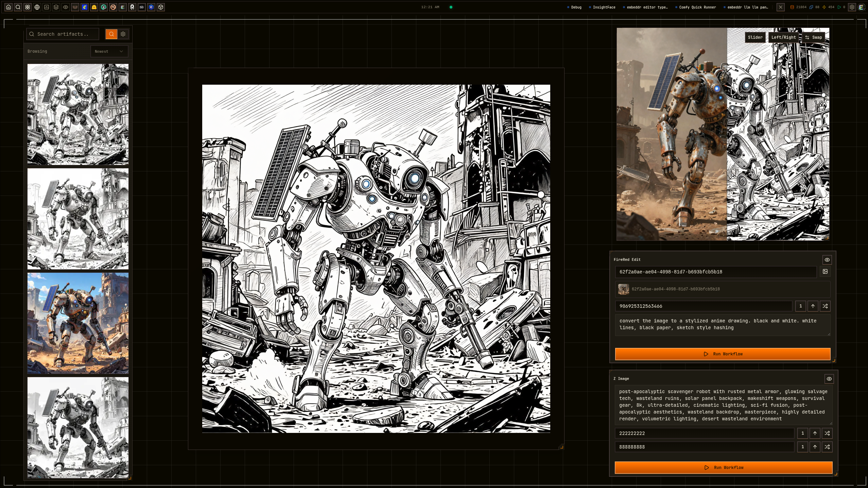
Task: Increment the 222222222 seed with up arrow
Action: [x=815, y=433]
